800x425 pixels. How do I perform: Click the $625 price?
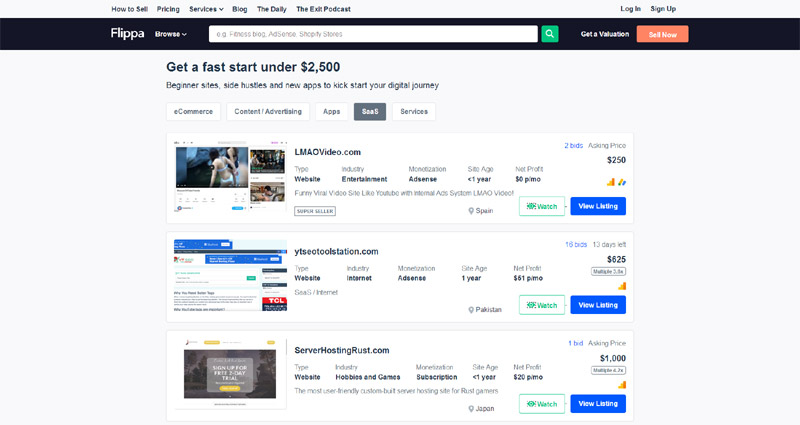[x=616, y=259]
